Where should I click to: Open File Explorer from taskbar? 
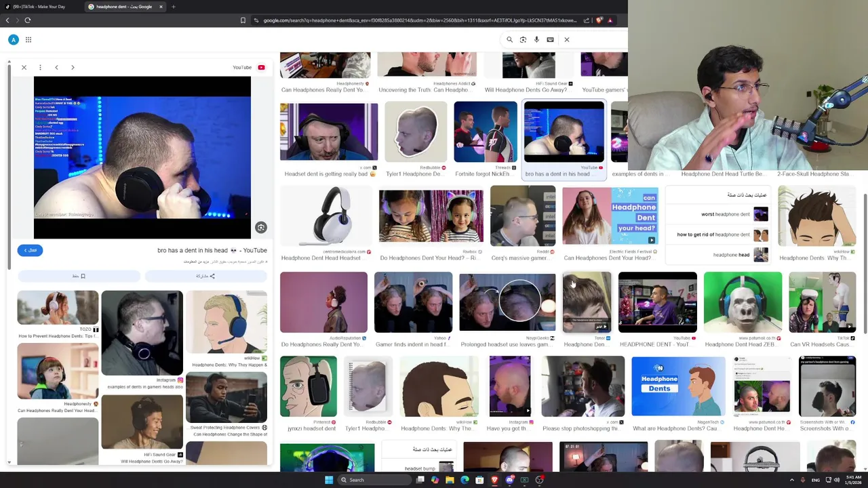coord(450,480)
